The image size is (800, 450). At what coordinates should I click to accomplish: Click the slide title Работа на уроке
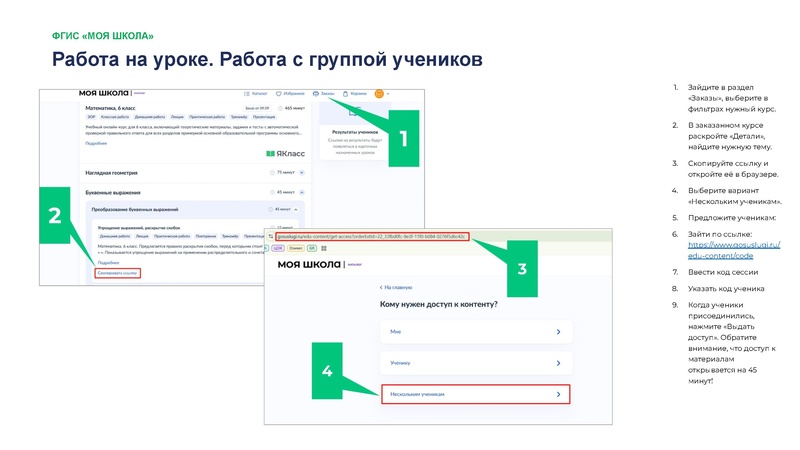[x=132, y=59]
